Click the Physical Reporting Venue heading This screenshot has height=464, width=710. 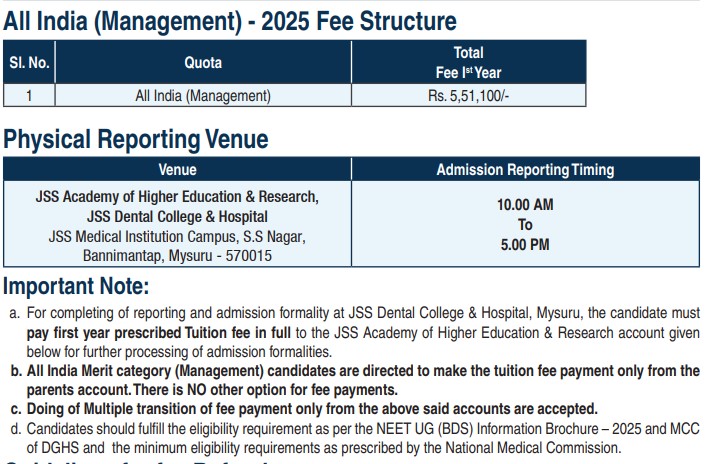(150, 139)
